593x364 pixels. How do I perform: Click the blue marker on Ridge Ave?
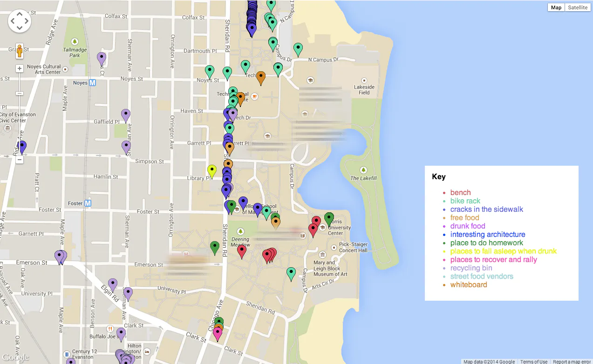pyautogui.click(x=21, y=147)
